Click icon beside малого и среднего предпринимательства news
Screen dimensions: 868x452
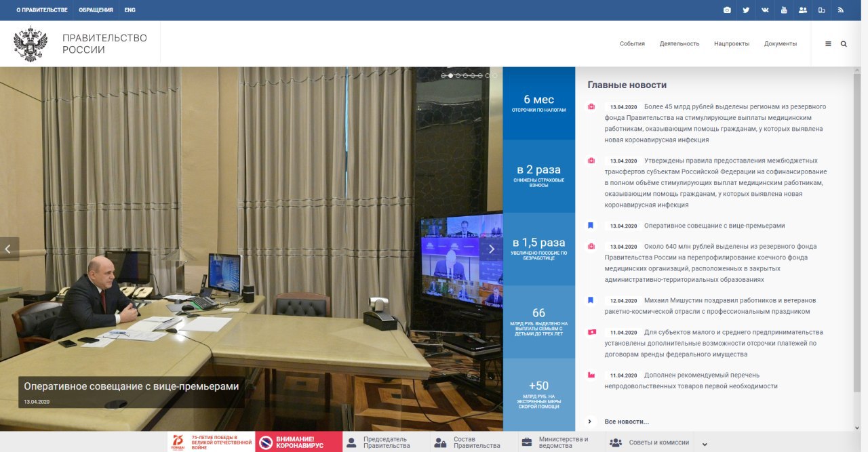click(591, 332)
